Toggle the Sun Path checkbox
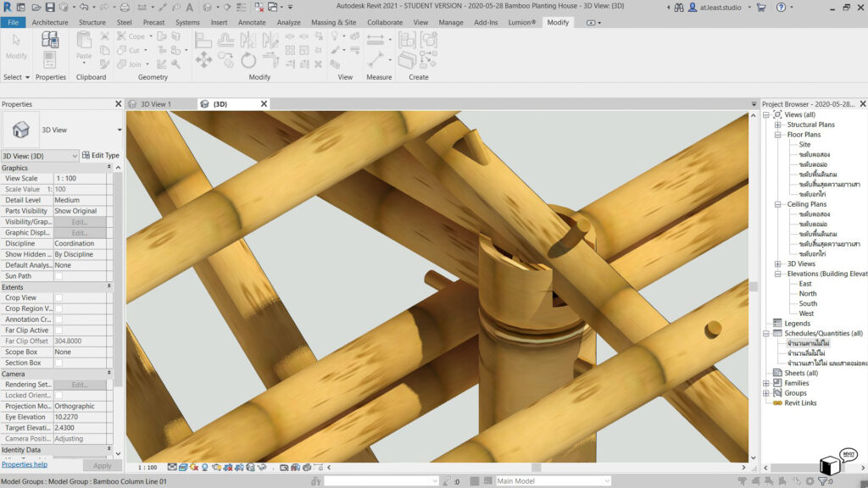 [x=58, y=276]
